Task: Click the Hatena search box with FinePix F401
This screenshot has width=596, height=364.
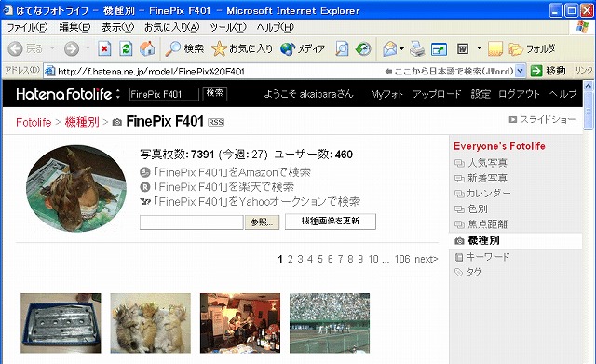Action: pos(164,94)
